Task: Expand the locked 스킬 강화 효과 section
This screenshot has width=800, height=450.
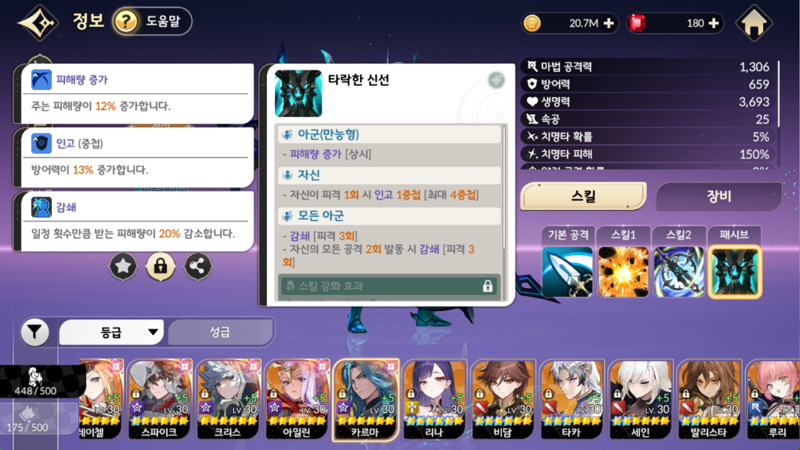Action: (389, 286)
